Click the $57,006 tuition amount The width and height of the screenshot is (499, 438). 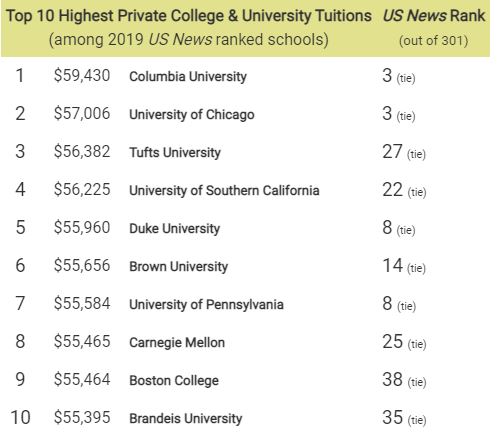tap(82, 114)
